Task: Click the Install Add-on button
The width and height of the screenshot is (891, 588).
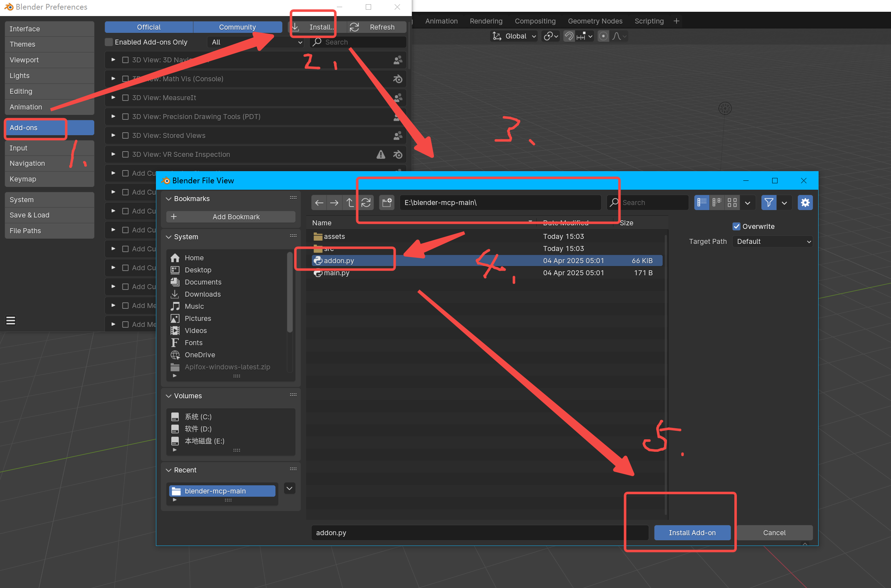Action: [x=692, y=532]
